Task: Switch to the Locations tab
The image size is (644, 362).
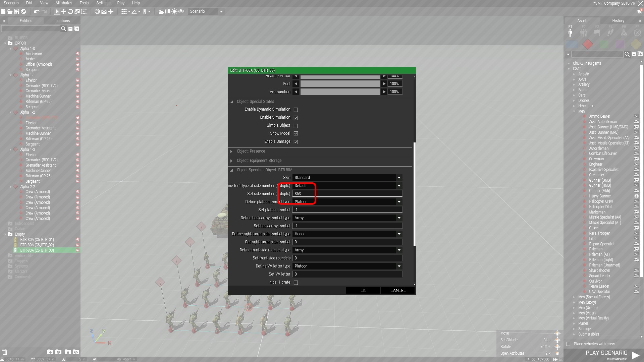Action: click(x=61, y=21)
